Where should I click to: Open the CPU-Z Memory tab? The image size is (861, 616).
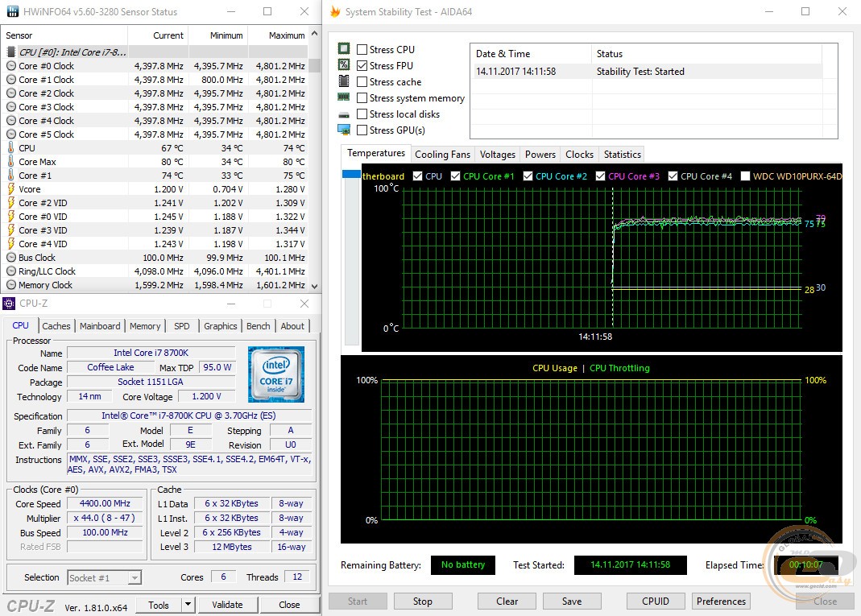[x=145, y=326]
